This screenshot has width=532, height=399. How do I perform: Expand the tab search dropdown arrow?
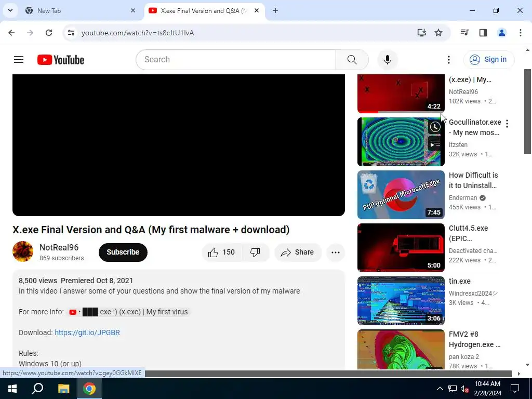click(10, 10)
